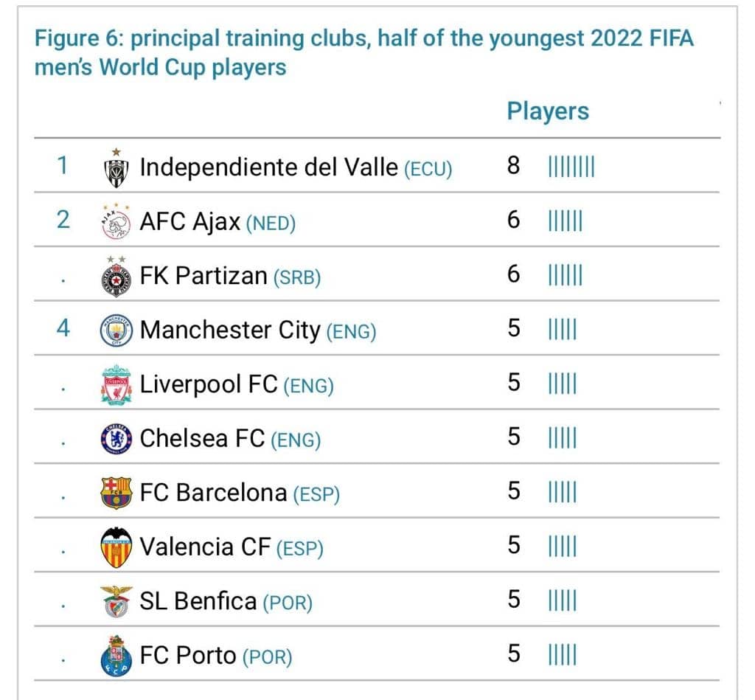The width and height of the screenshot is (755, 700).
Task: Select the Independiente del Valle club name
Action: 268,167
